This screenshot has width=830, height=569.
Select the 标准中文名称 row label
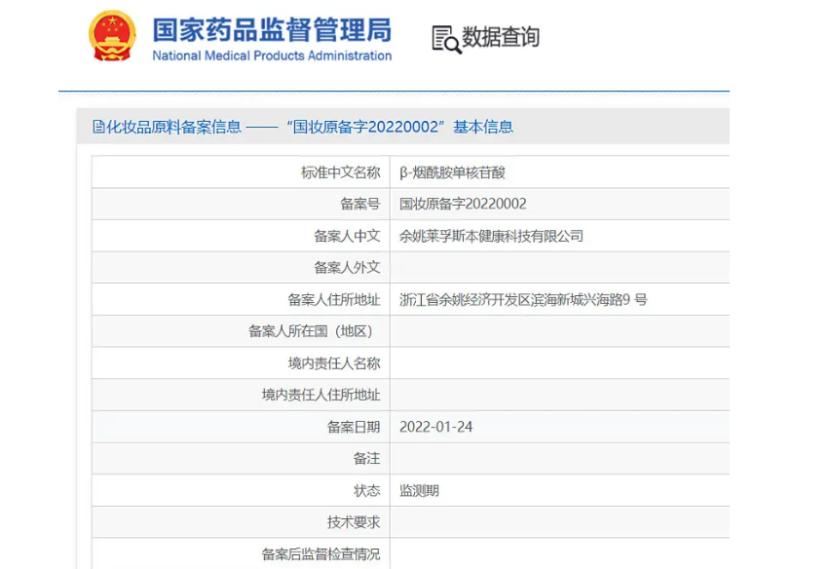[x=340, y=172]
